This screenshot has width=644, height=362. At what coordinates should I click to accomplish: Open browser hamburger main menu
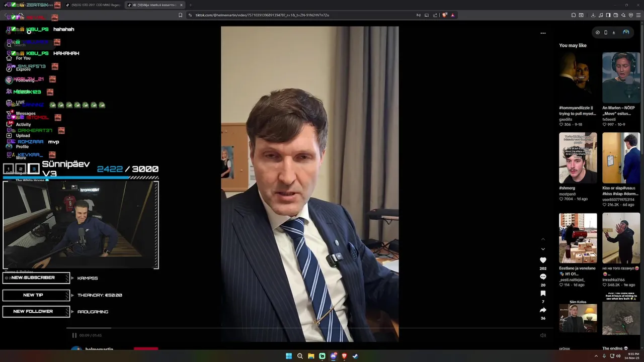click(x=638, y=15)
